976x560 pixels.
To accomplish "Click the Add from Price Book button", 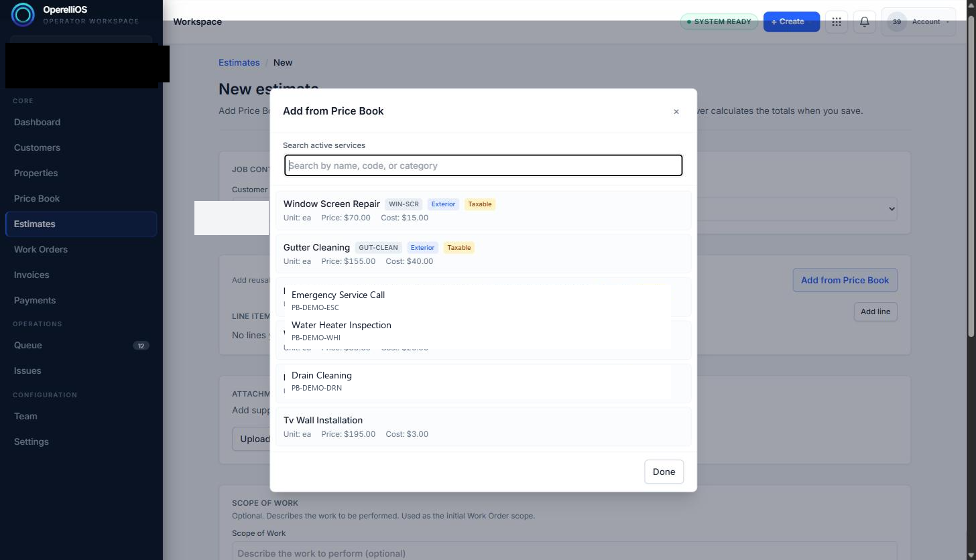I will pos(845,280).
